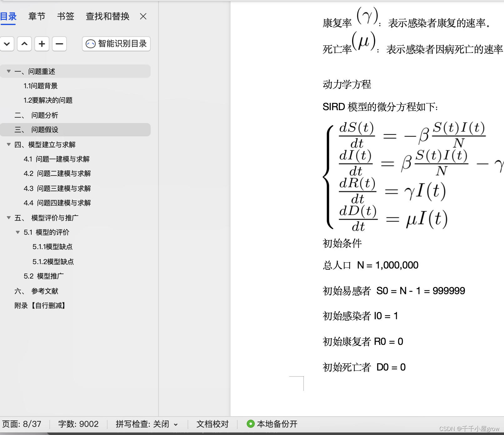Go to 5.2 模型推广 entry
The height and width of the screenshot is (435, 504).
pos(44,276)
